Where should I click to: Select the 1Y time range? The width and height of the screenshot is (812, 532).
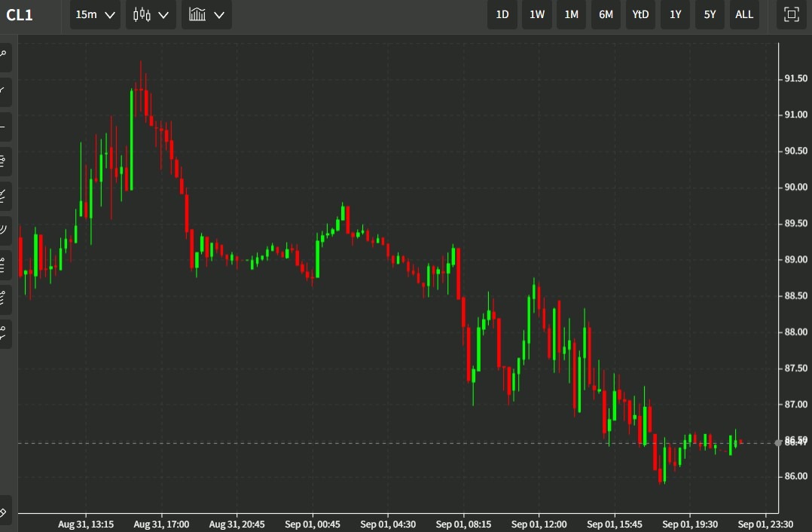pos(675,14)
